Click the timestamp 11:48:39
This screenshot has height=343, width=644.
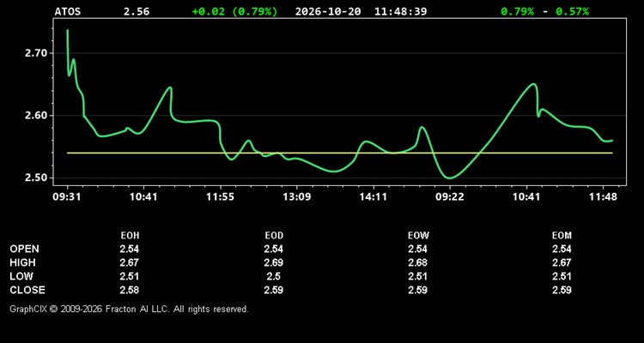(400, 11)
